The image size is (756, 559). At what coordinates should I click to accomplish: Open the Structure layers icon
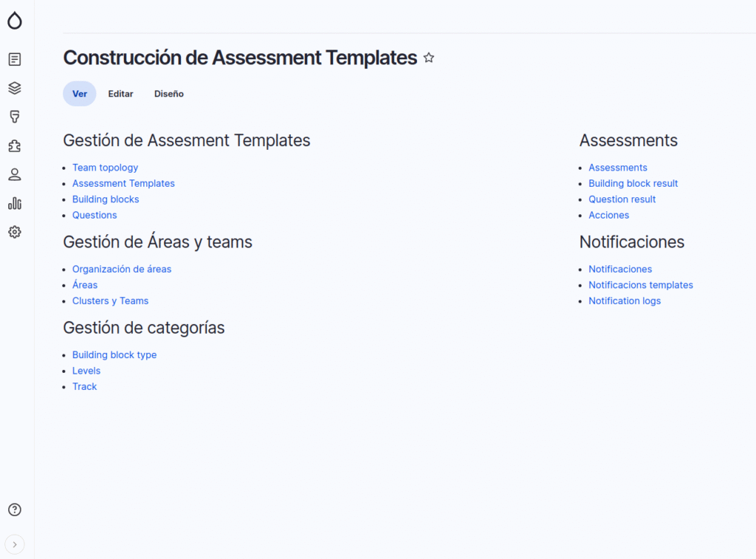click(15, 89)
